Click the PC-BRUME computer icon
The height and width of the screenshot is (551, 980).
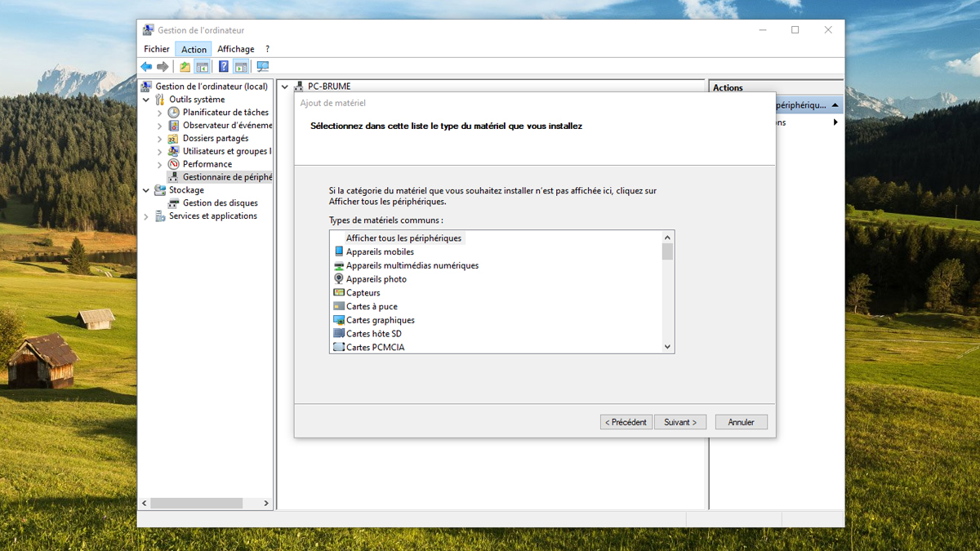click(299, 87)
